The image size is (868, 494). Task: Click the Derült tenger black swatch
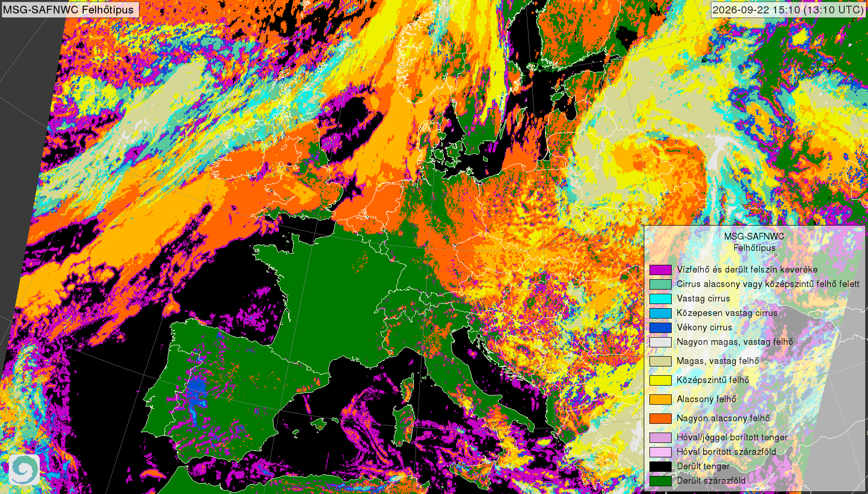pos(660,466)
